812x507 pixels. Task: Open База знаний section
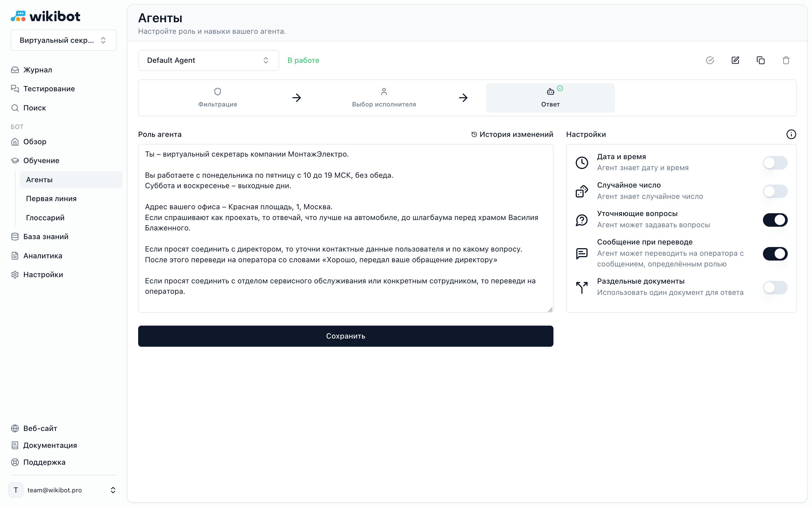click(46, 237)
